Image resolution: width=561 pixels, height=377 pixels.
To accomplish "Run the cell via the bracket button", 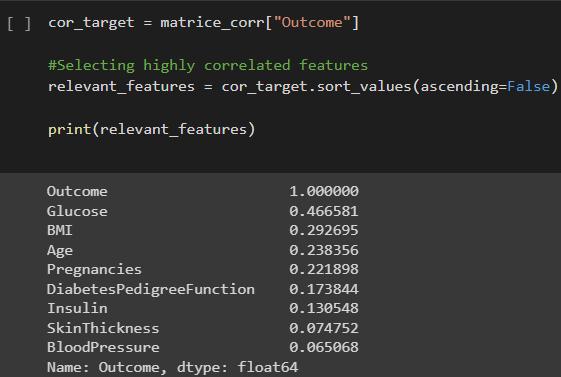I will (x=19, y=24).
